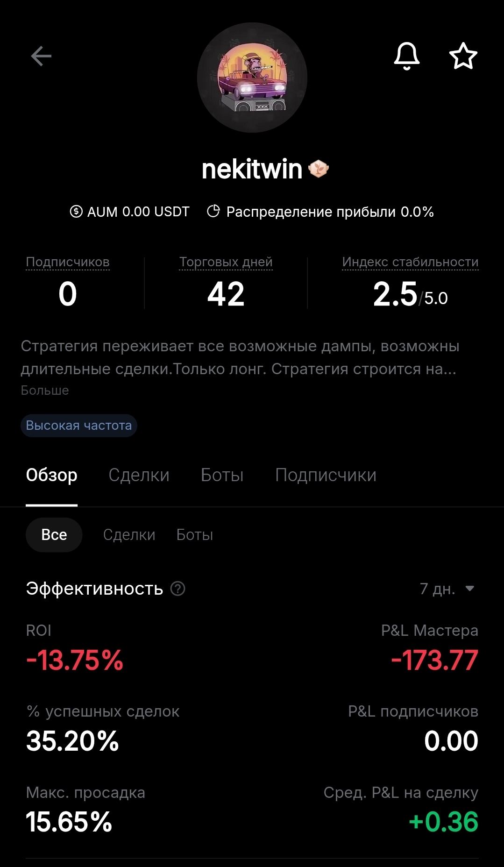
Task: Open the Эффективность help question icon
Action: click(178, 589)
